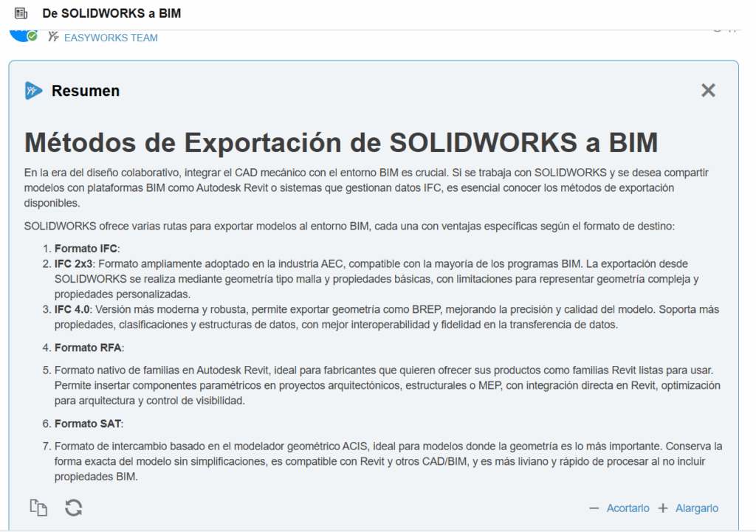
Task: Click the blue Resumen summary icon
Action: (33, 91)
